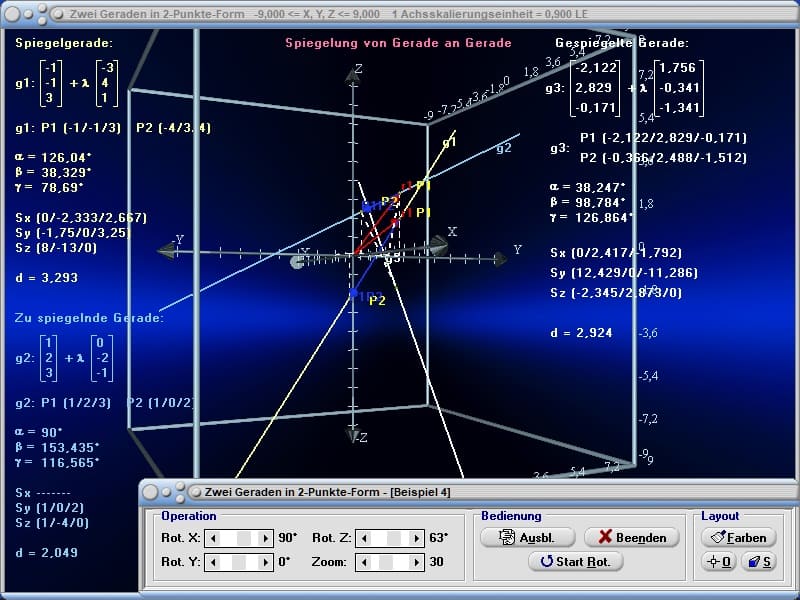Viewport: 800px width, 600px height.
Task: Click the 'd = 2,049' distance value
Action: pyautogui.click(x=46, y=553)
